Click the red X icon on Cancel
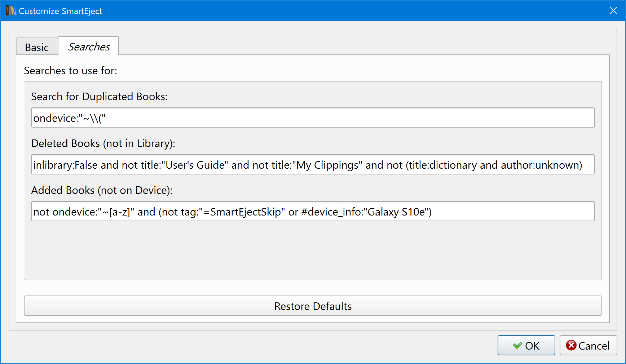This screenshot has width=626, height=364. pos(571,345)
